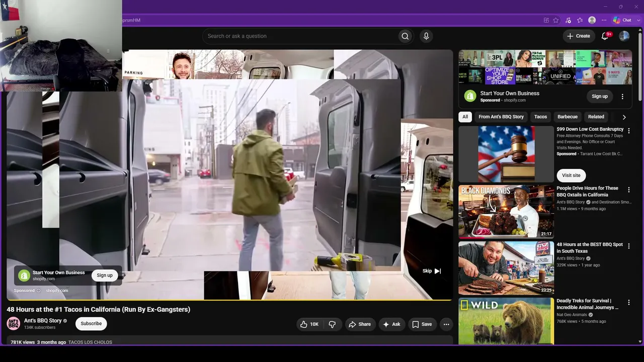Viewport: 644px width, 362px height.
Task: Click the Nat Geo Animals channel name
Action: [572, 315]
